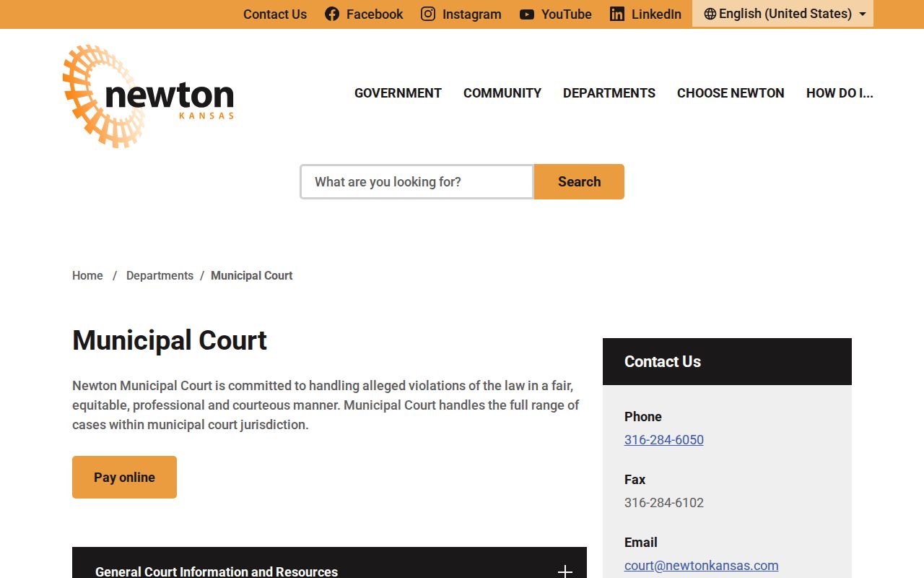Click the YouTube icon in top bar
This screenshot has width=924, height=578.
pyautogui.click(x=527, y=14)
